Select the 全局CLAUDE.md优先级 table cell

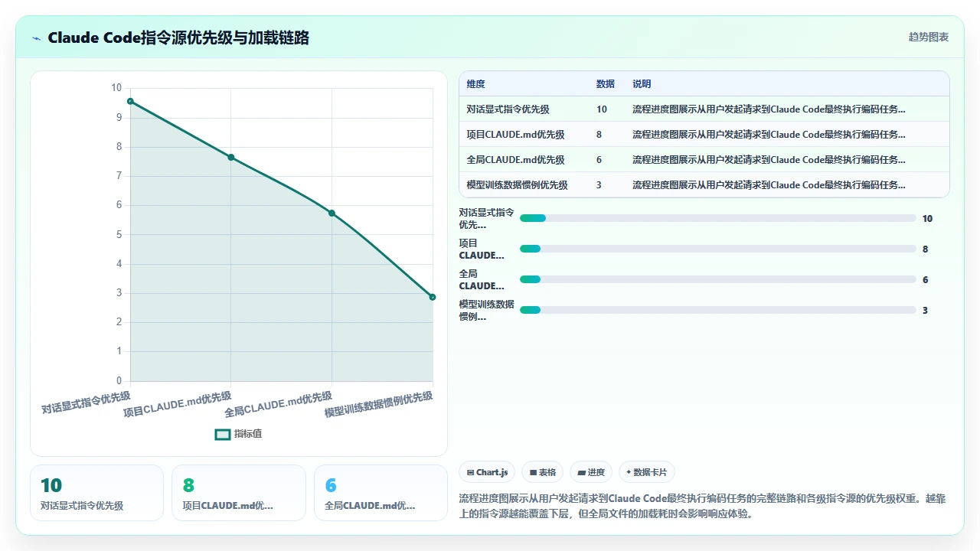515,160
